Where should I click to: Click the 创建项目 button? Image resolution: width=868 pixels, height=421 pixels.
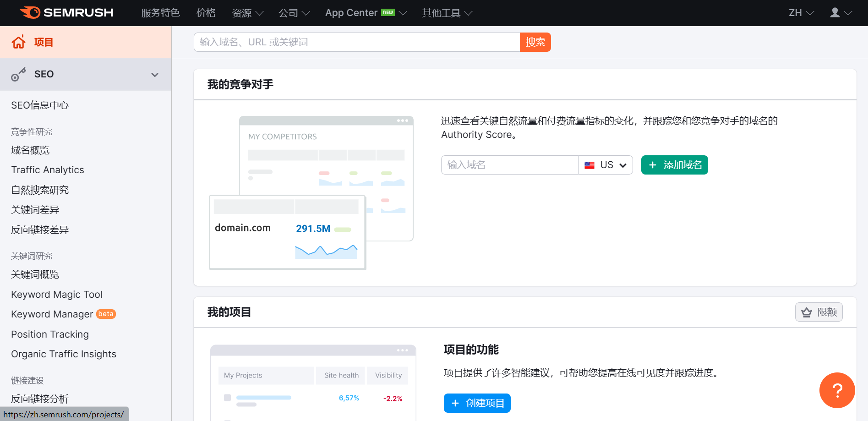[477, 403]
